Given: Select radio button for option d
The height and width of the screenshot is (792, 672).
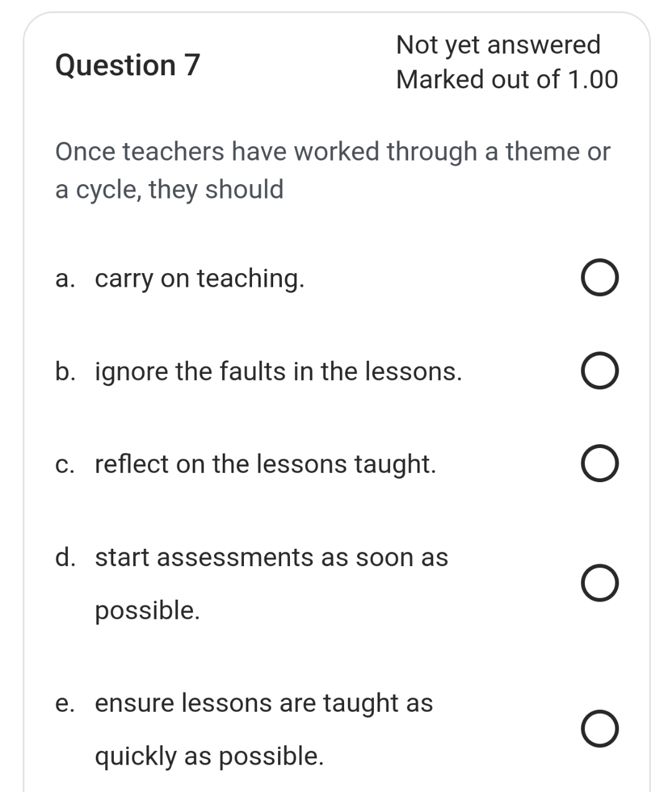Looking at the screenshot, I should (x=599, y=583).
